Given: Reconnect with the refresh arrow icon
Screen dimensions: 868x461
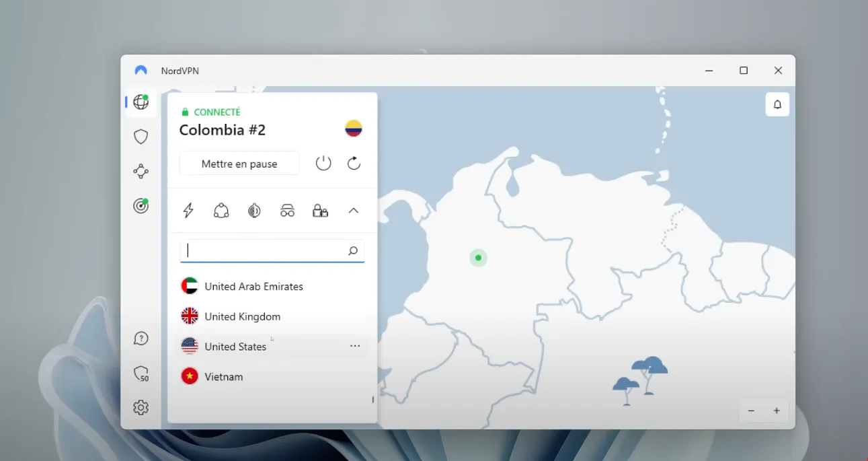Looking at the screenshot, I should point(354,163).
